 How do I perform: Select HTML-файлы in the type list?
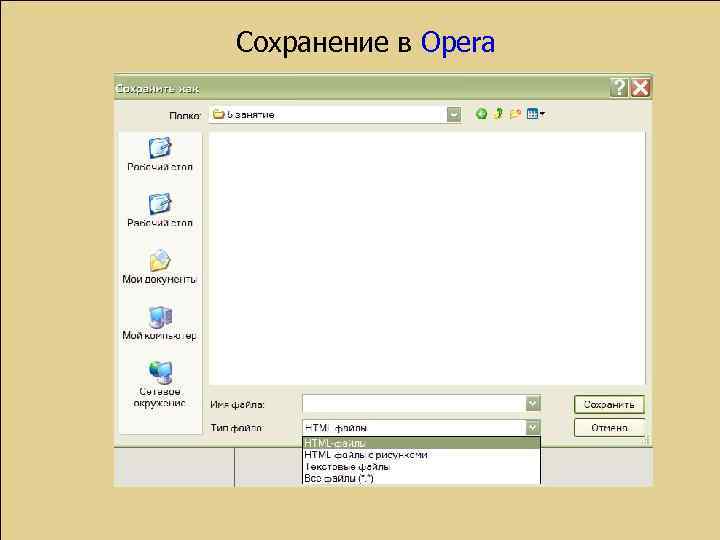(x=422, y=443)
